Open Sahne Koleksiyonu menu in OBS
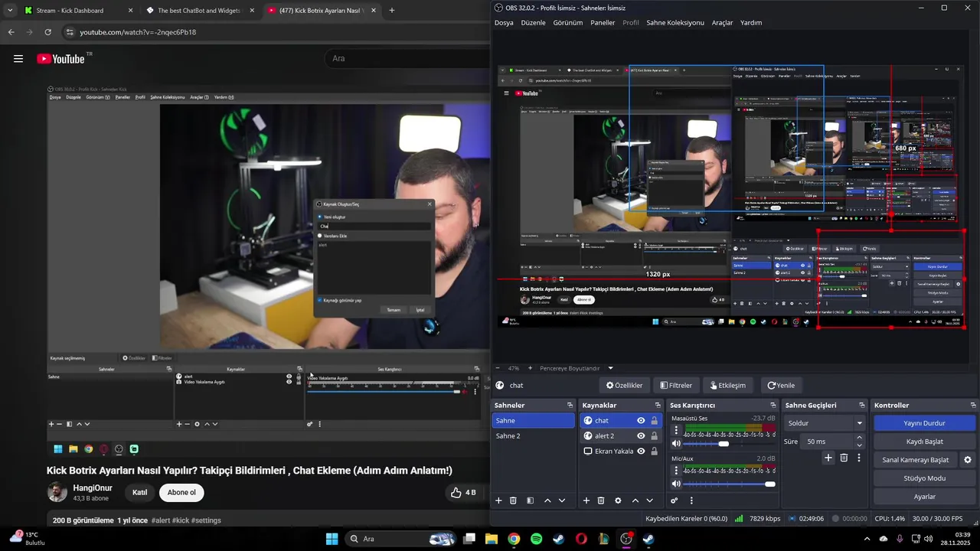Viewport: 980px width, 551px height. (x=675, y=23)
